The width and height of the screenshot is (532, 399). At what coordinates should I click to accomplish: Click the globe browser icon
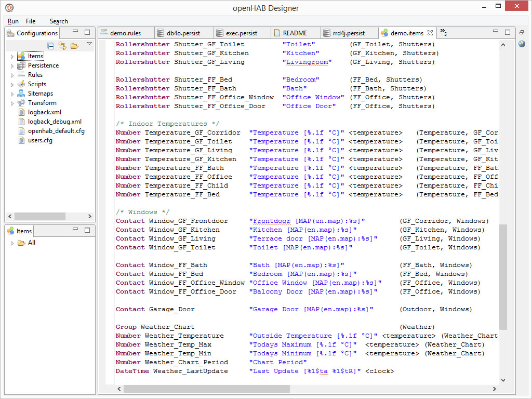click(x=522, y=44)
